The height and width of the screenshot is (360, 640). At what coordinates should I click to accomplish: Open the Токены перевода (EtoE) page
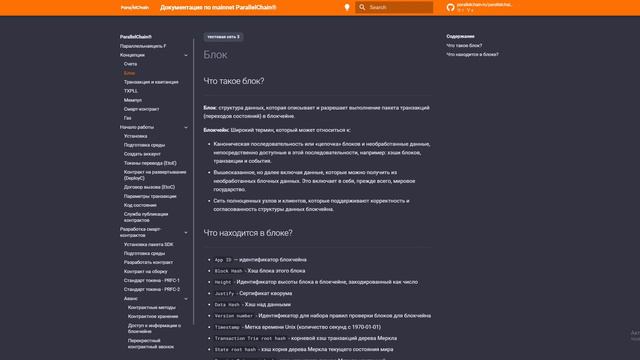pos(150,163)
